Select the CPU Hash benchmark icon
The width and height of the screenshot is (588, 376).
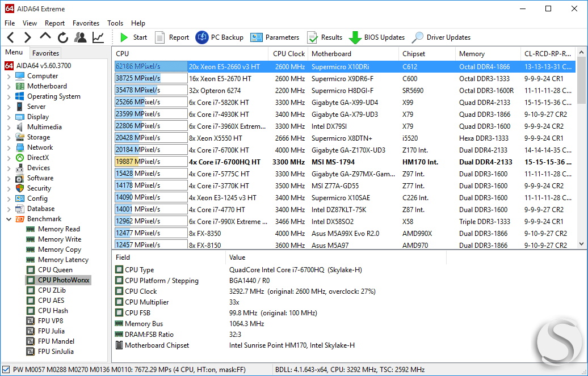click(31, 311)
